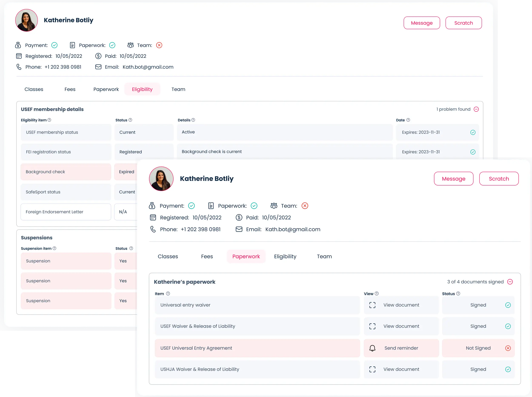Click Message button in back panel
The width and height of the screenshot is (532, 397).
[422, 23]
